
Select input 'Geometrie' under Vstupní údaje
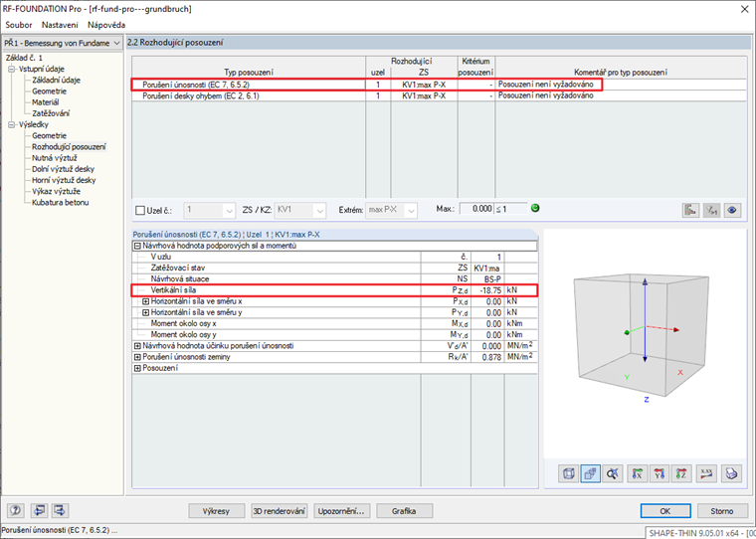(x=49, y=91)
